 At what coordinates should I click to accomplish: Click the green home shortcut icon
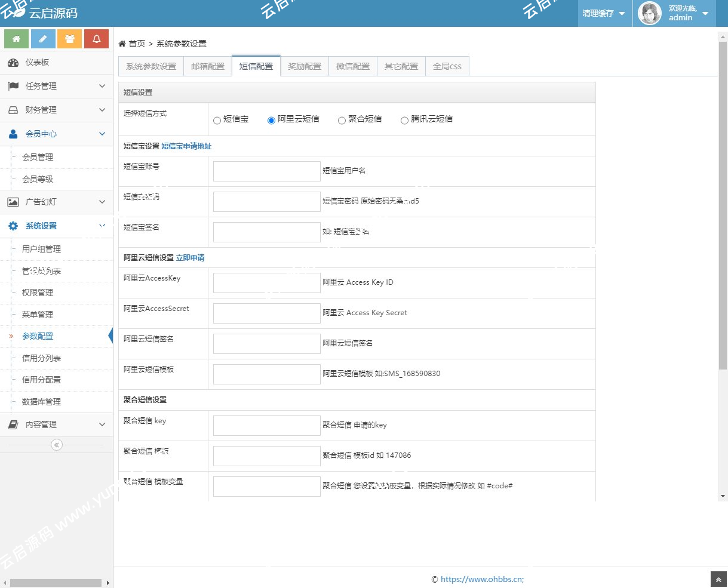tap(16, 38)
